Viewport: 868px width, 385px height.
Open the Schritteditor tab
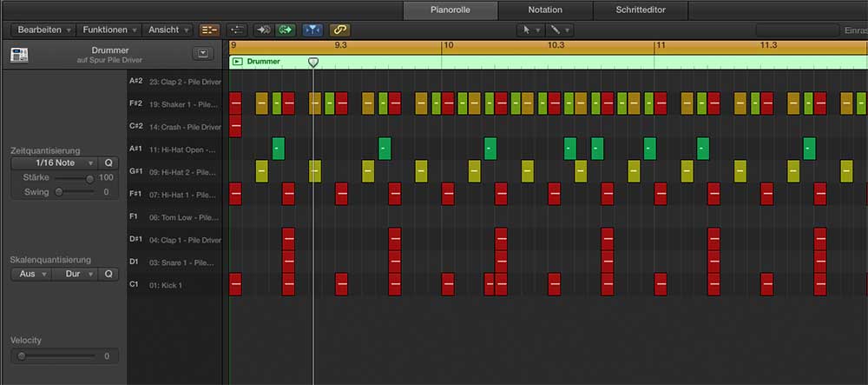(641, 10)
